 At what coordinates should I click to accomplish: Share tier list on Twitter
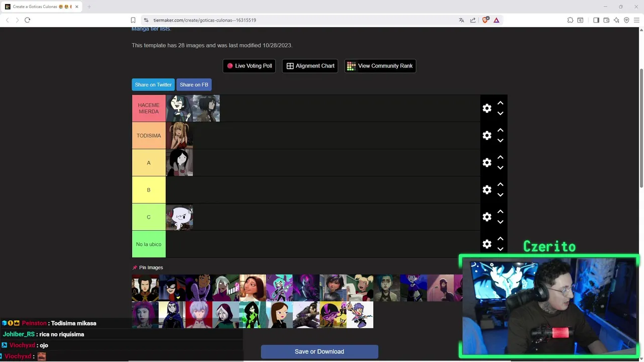pyautogui.click(x=153, y=84)
